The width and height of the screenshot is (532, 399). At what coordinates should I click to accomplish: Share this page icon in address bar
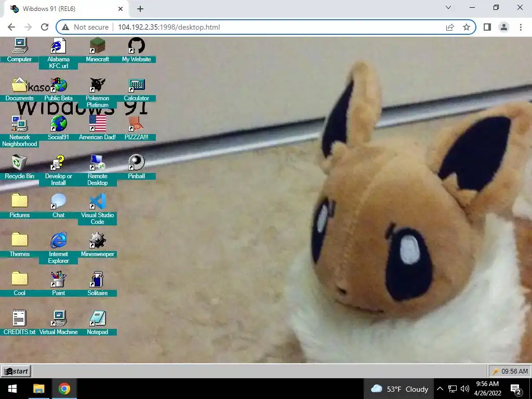450,27
